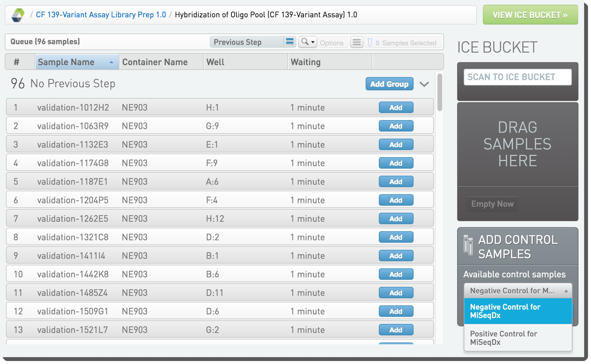
Task: Open the Available control samples dropdown
Action: pyautogui.click(x=517, y=290)
